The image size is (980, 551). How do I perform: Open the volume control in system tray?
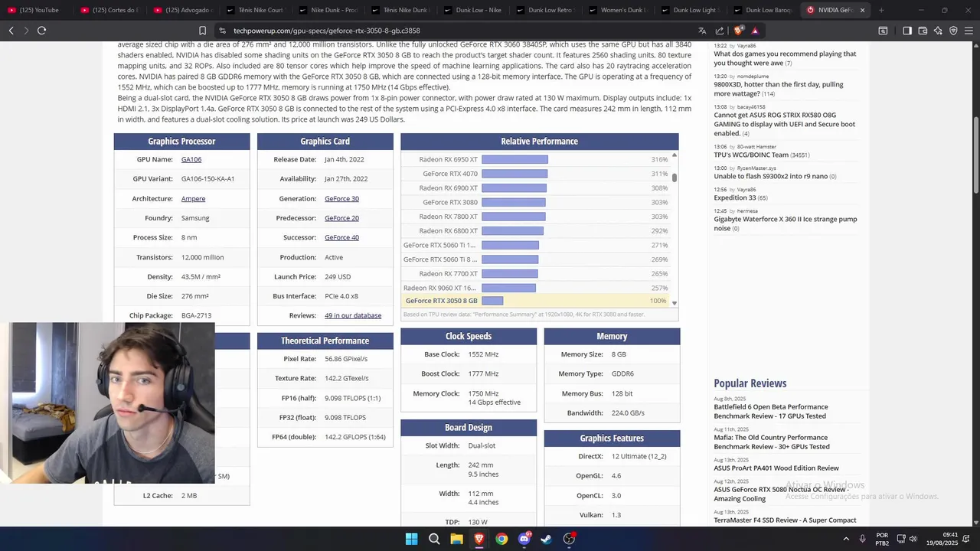pos(913,539)
